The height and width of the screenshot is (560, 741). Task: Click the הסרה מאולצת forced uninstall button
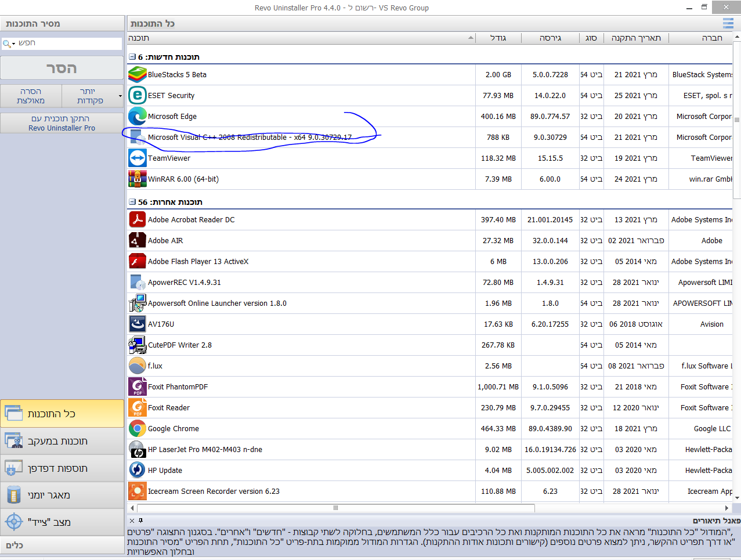click(31, 96)
